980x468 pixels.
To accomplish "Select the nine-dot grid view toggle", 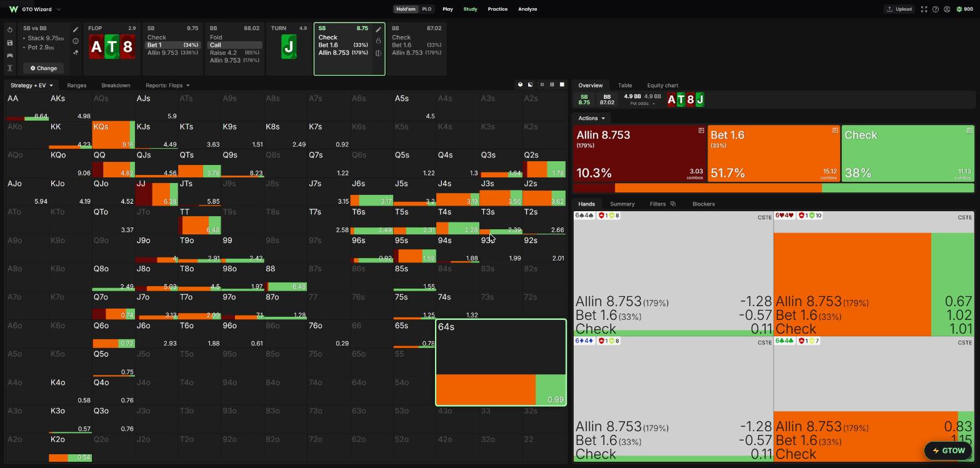I will 552,85.
